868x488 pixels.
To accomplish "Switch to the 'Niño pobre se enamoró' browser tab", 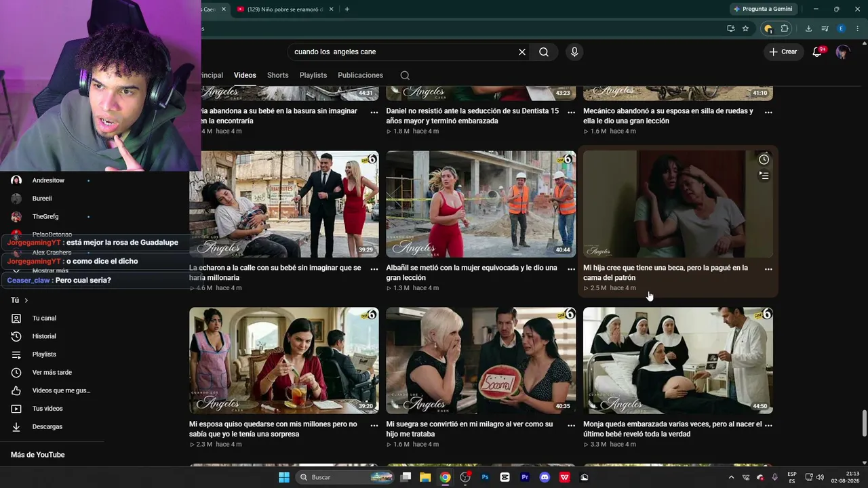I will [x=283, y=9].
